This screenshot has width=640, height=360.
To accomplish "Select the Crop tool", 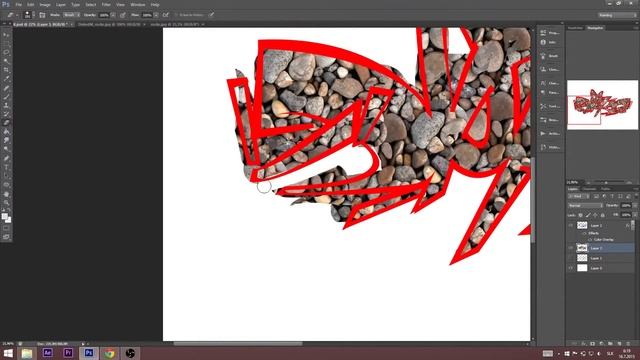I will (6, 70).
